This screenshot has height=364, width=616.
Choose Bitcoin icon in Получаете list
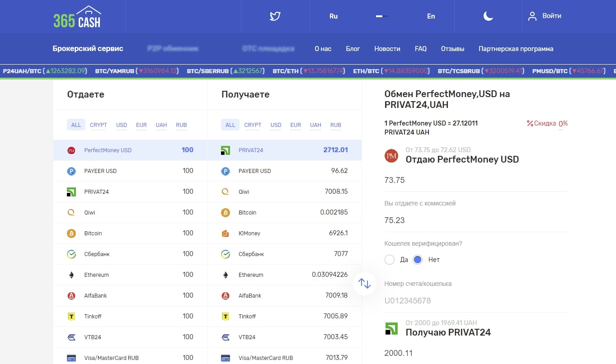pos(226,213)
